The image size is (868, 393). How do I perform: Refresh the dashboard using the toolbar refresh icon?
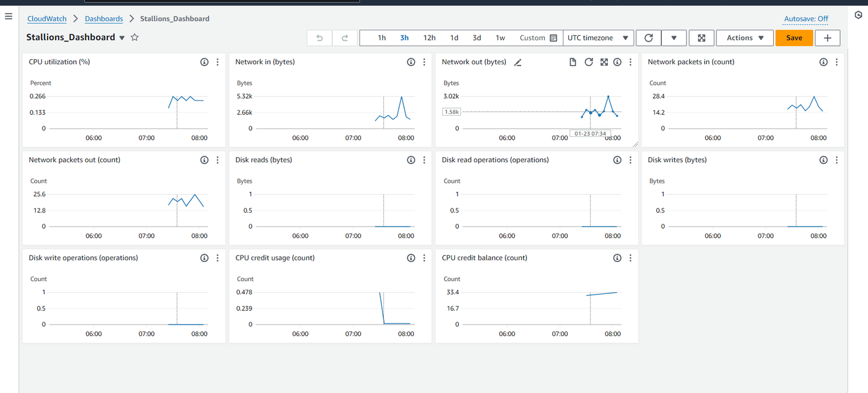click(649, 38)
